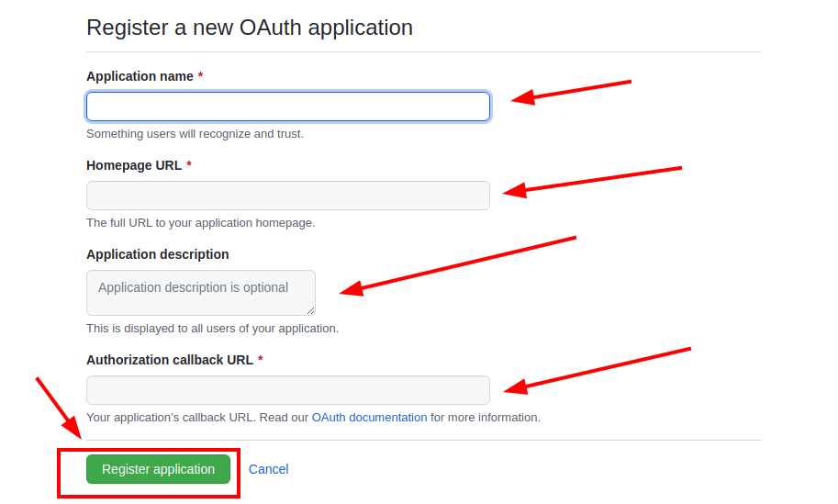Click the "displayed to all users" note
The height and width of the screenshot is (504, 838).
(x=212, y=329)
